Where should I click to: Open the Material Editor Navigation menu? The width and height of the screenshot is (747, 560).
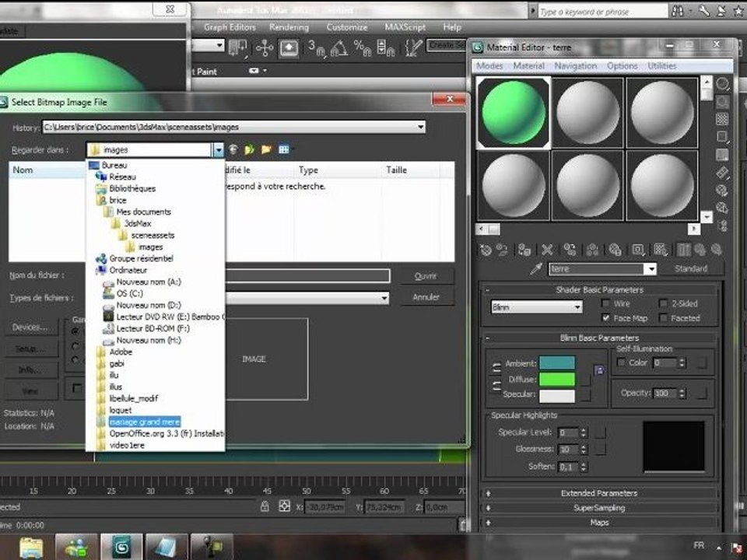click(575, 65)
